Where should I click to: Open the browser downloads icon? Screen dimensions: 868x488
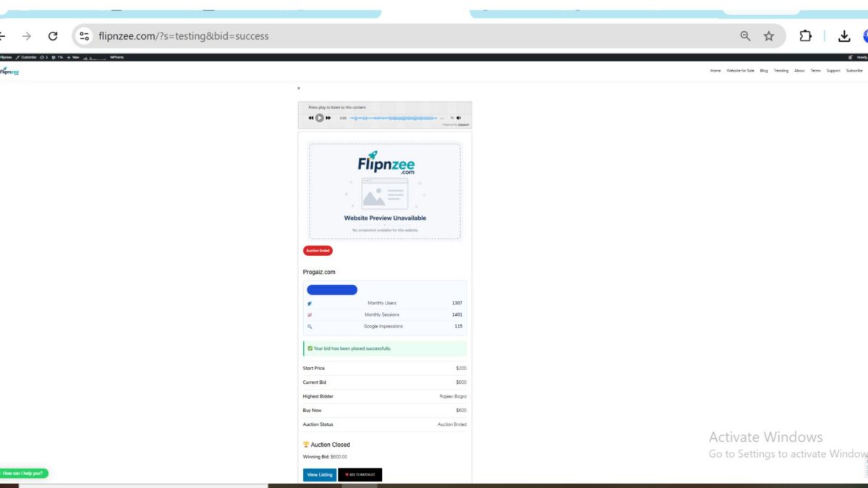click(x=844, y=36)
